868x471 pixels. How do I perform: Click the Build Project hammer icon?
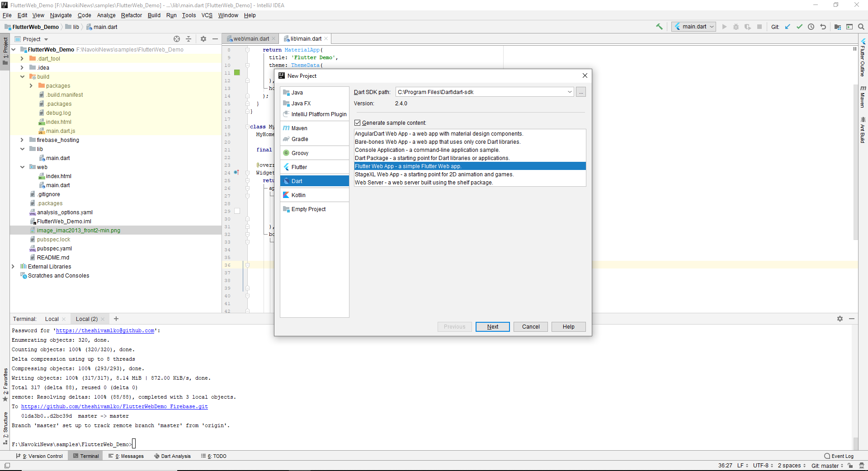pos(659,27)
